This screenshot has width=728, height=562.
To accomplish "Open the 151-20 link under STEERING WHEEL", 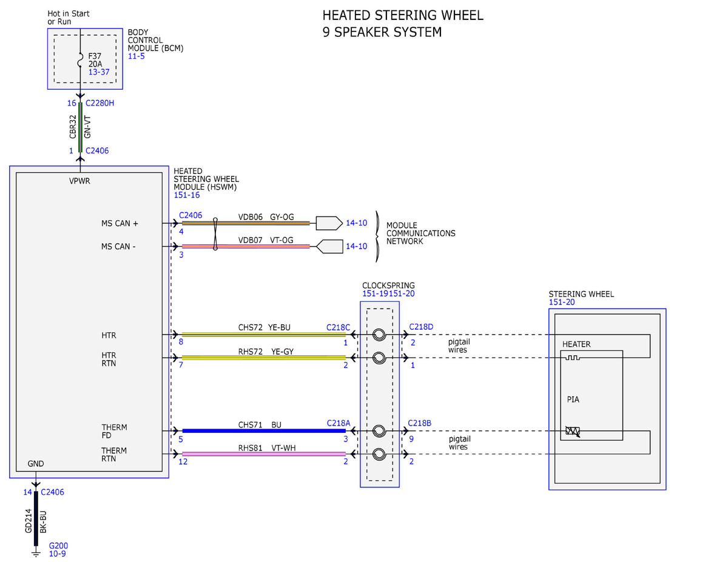I will tap(562, 302).
